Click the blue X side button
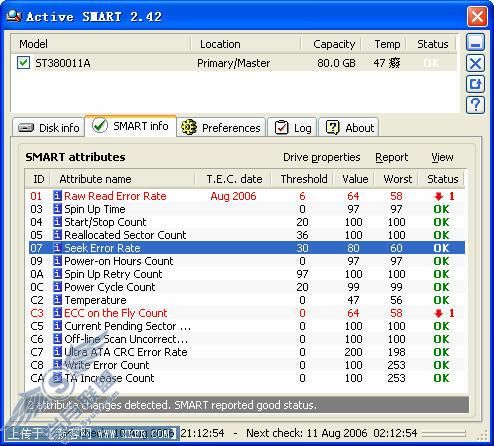Screen dimensions: 494x446 pyautogui.click(x=475, y=63)
